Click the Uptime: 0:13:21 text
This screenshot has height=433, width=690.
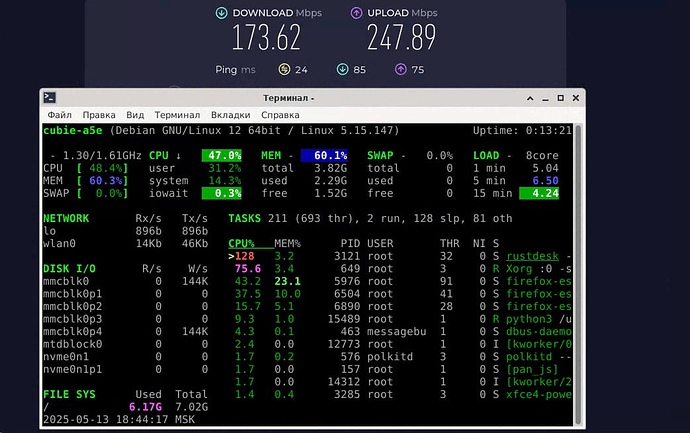(522, 131)
